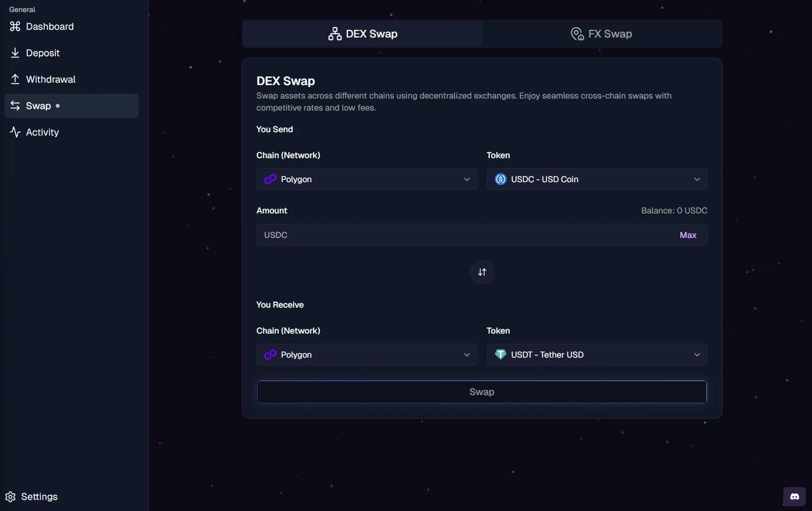Open the Withdrawal page
Image resolution: width=812 pixels, height=511 pixels.
coord(71,79)
